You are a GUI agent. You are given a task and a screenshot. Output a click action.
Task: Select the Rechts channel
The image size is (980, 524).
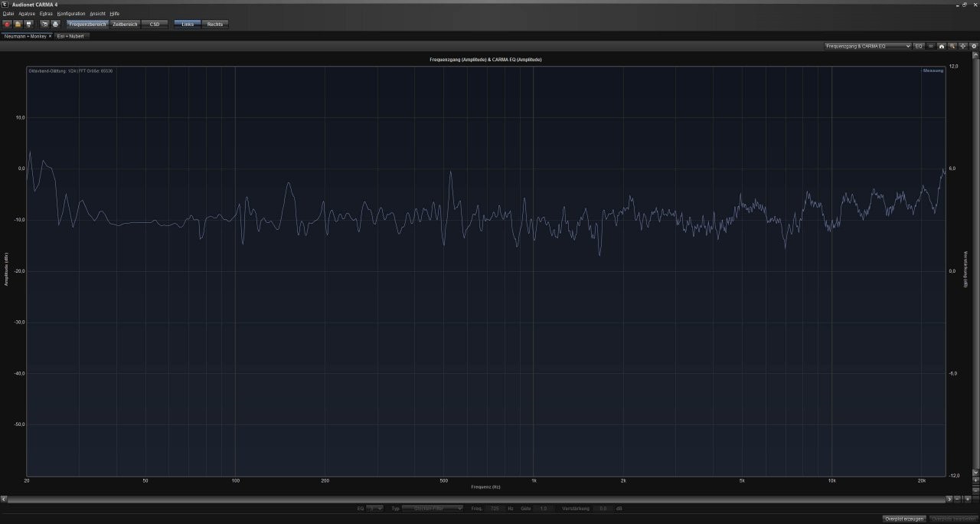(x=215, y=25)
